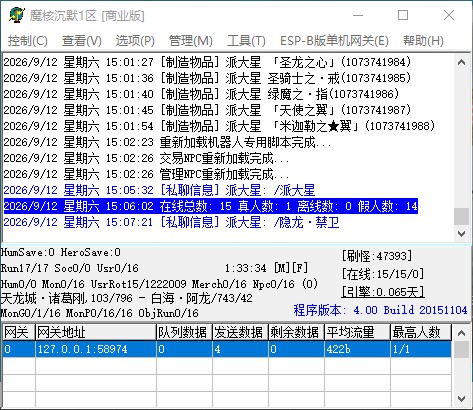The width and height of the screenshot is (473, 410).
Task: Click the 1:33:34 [M][F] uptime text
Action: pos(266,268)
